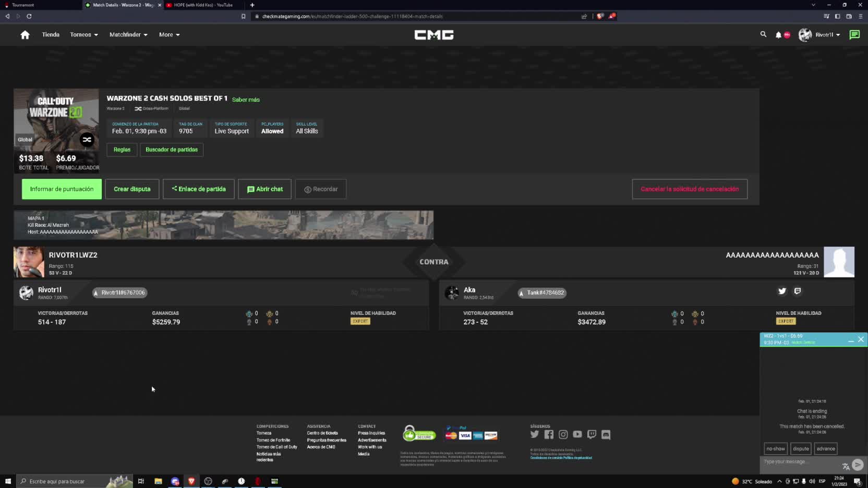Close the match chat window
This screenshot has height=488, width=868.
[861, 339]
